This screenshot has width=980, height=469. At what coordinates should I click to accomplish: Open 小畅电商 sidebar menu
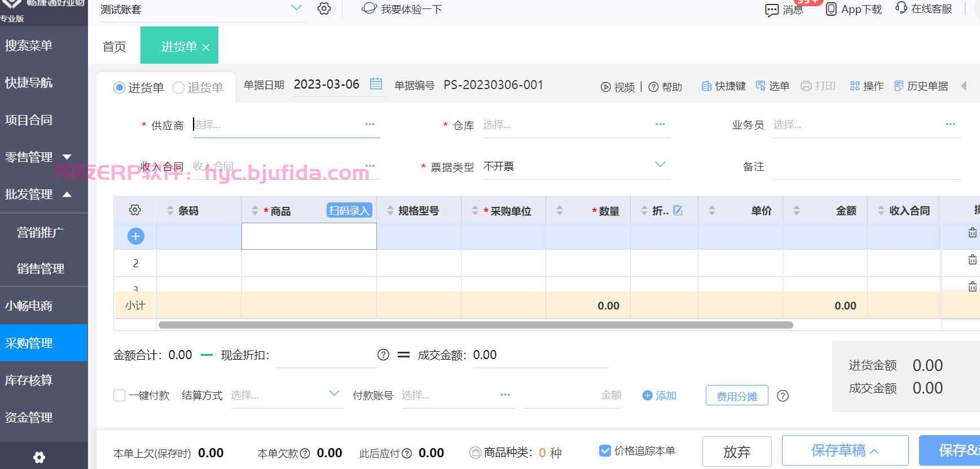29,306
